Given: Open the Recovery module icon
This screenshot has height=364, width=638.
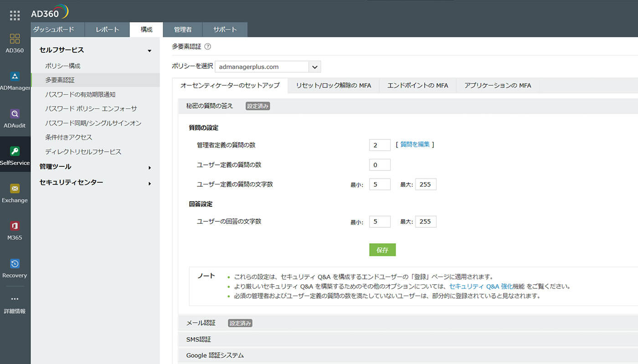Looking at the screenshot, I should [x=15, y=263].
